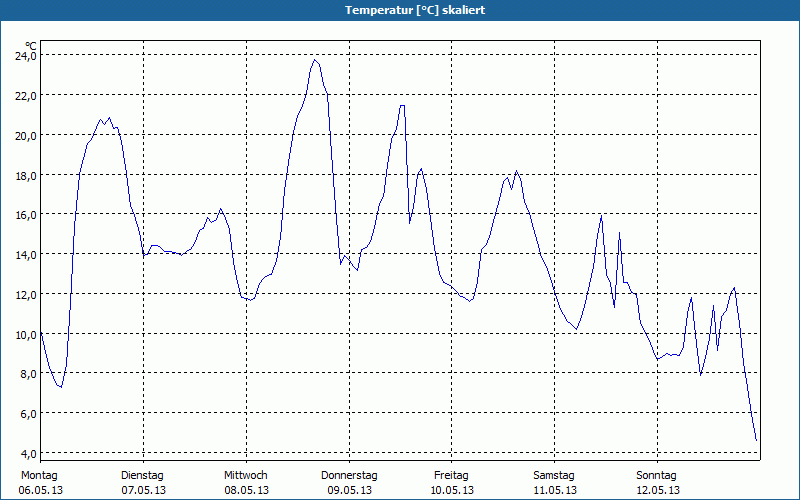Image resolution: width=800 pixels, height=500 pixels.
Task: Click the date 11.05.13
Action: (555, 490)
